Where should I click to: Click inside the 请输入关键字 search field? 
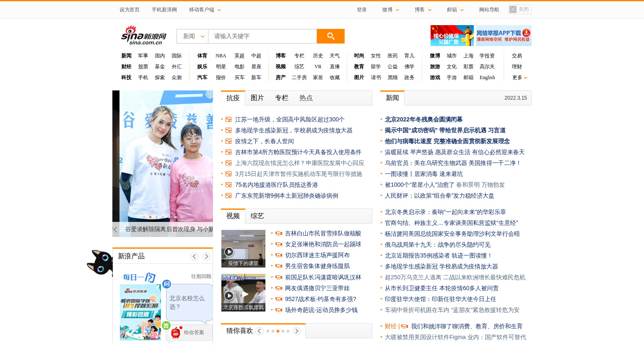coord(262,36)
